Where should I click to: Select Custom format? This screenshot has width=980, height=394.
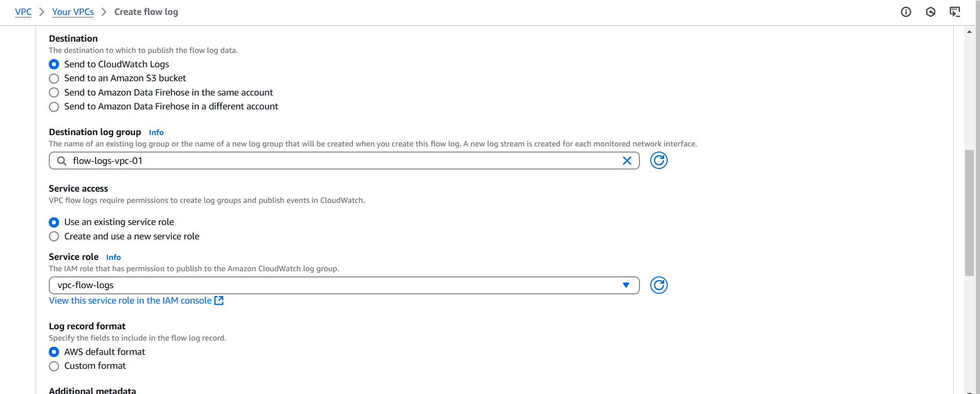coord(54,366)
